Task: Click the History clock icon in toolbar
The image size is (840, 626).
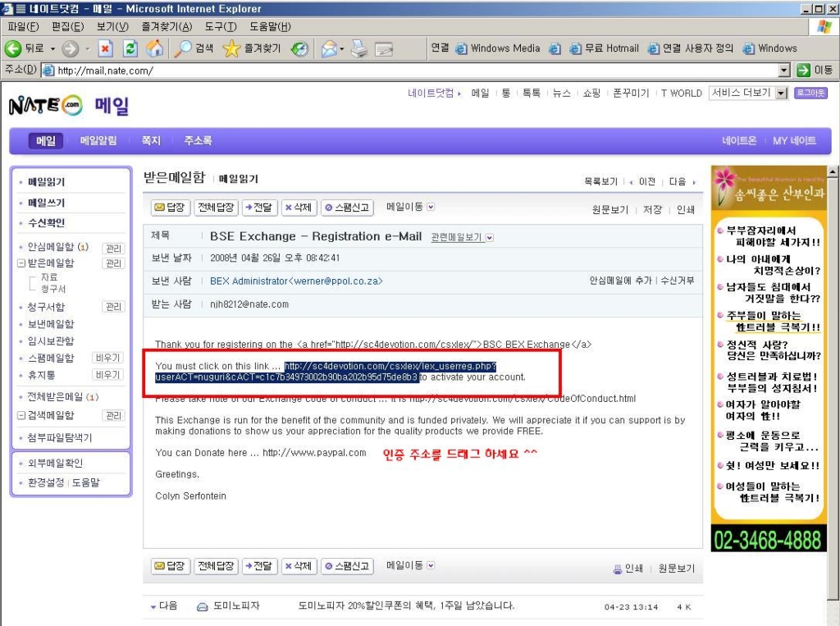Action: 299,48
